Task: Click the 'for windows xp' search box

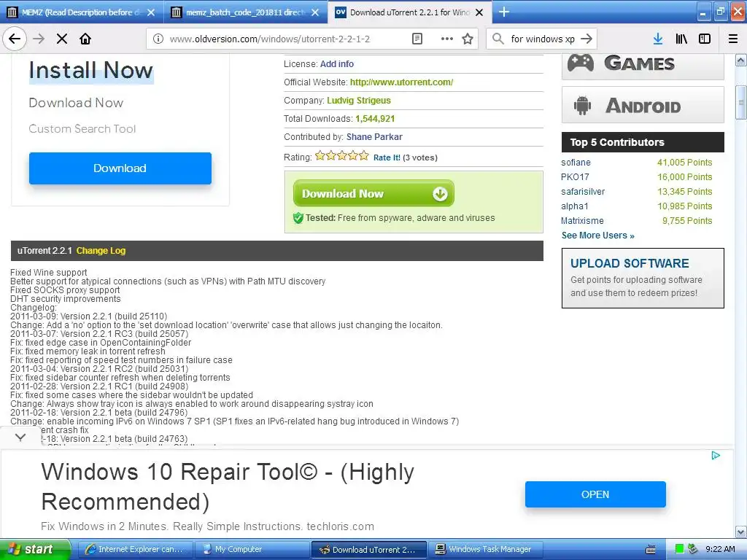Action: (x=543, y=39)
